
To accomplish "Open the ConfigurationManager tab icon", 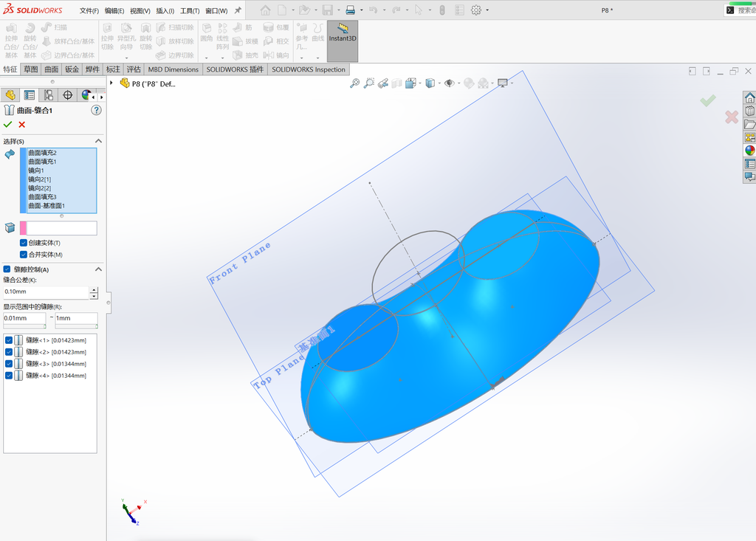I will coord(49,95).
